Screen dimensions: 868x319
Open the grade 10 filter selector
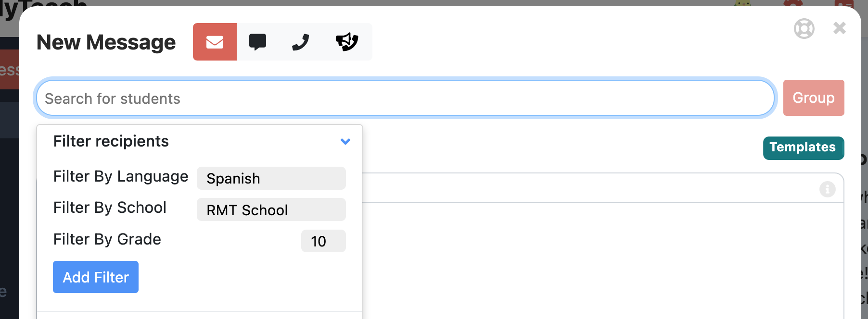pos(323,241)
